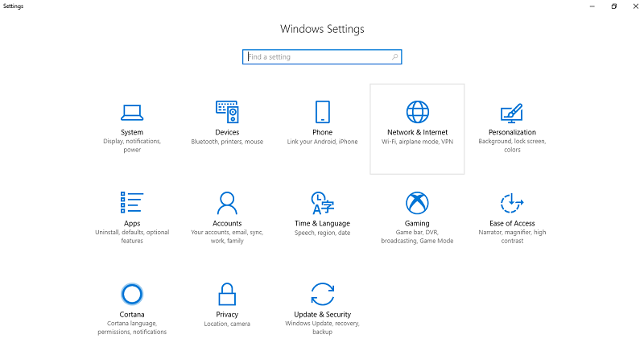The image size is (644, 343).
Task: Open the Cortana circle icon
Action: tap(132, 294)
